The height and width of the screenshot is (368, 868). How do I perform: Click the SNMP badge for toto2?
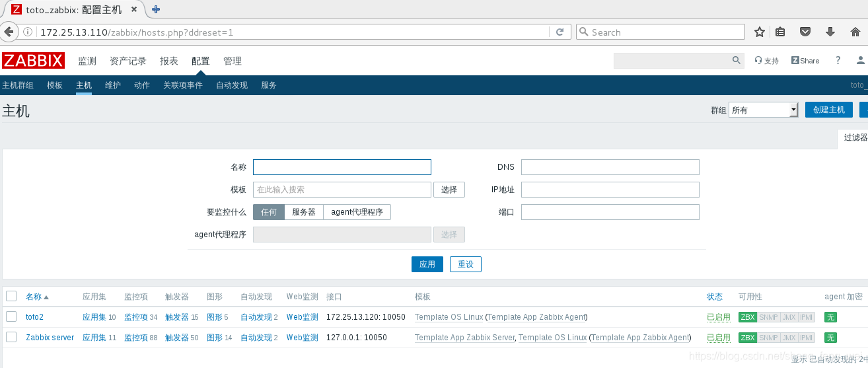point(768,317)
